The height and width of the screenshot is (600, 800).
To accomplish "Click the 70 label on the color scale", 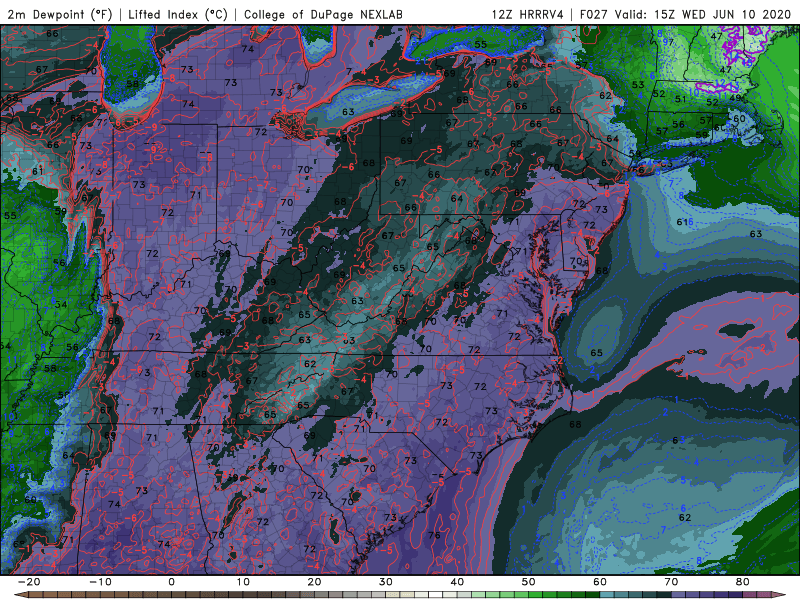I will click(671, 582).
